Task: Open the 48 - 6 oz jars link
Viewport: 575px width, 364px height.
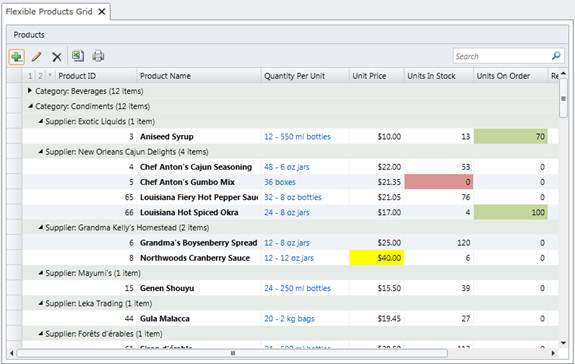Action: pyautogui.click(x=287, y=167)
